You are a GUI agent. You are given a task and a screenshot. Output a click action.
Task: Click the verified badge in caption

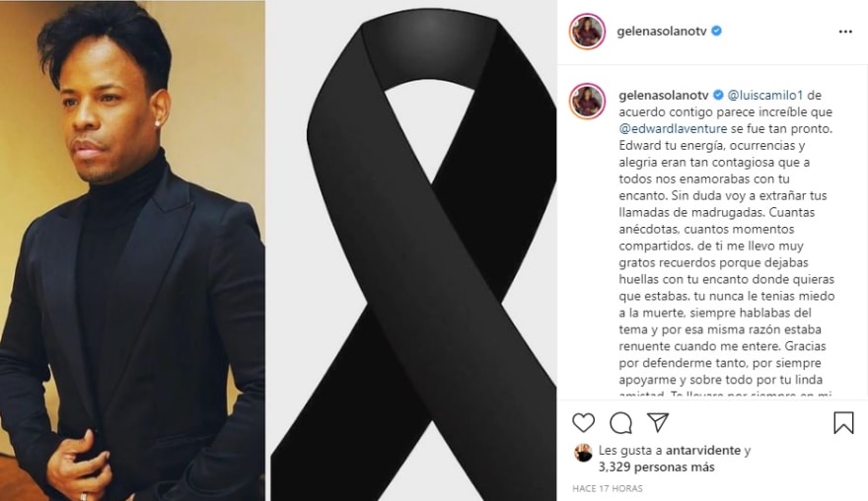point(718,96)
